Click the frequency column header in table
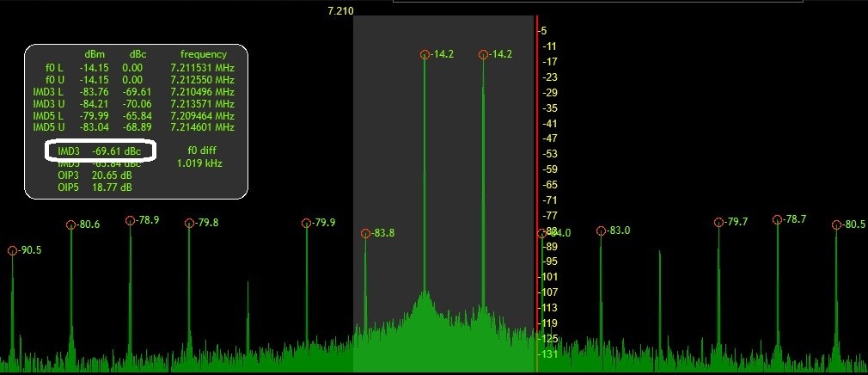The height and width of the screenshot is (375, 868). click(204, 54)
